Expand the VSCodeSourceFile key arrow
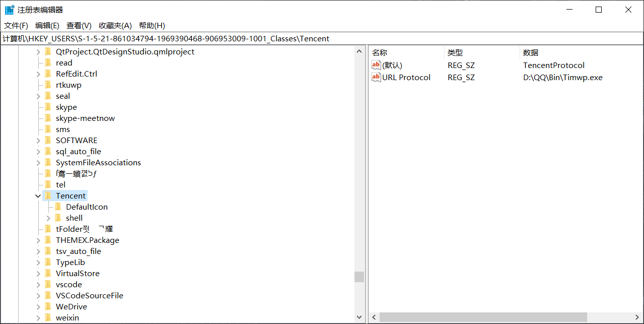The height and width of the screenshot is (324, 644). [38, 296]
